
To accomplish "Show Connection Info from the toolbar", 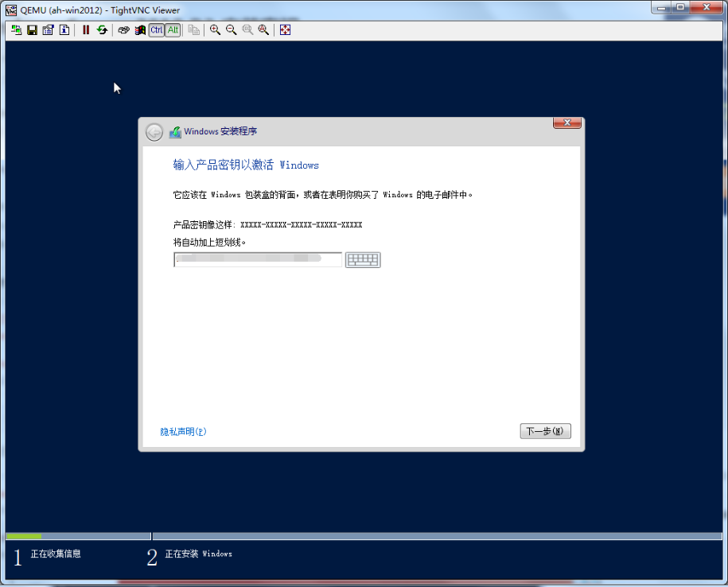I will click(64, 30).
